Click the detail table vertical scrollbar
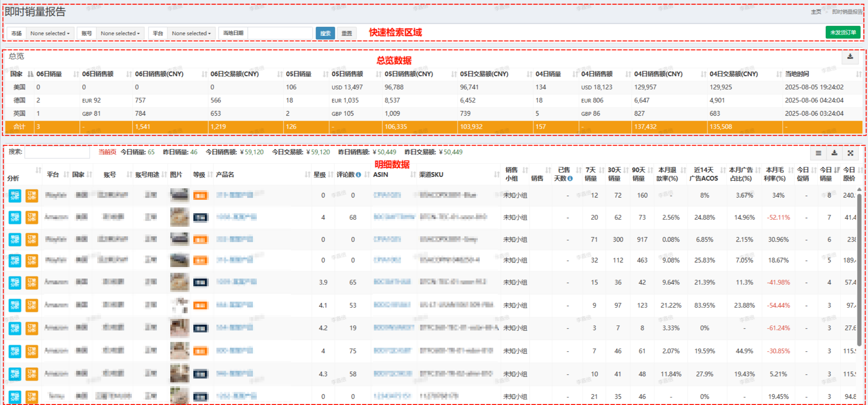This screenshot has height=405, width=868. point(859,269)
